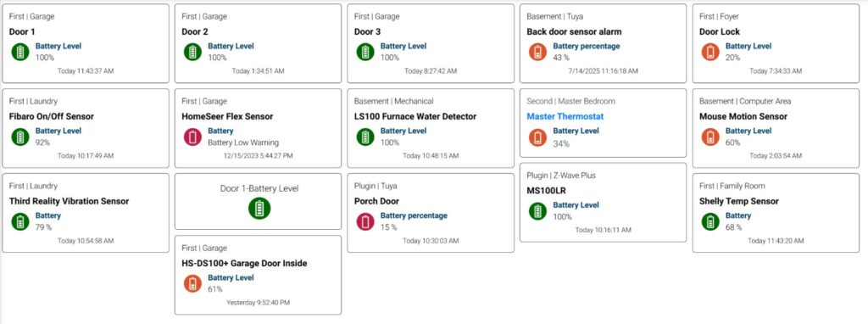Click the Door 3 battery icon
Screen dimensions: 868x324
coord(365,52)
